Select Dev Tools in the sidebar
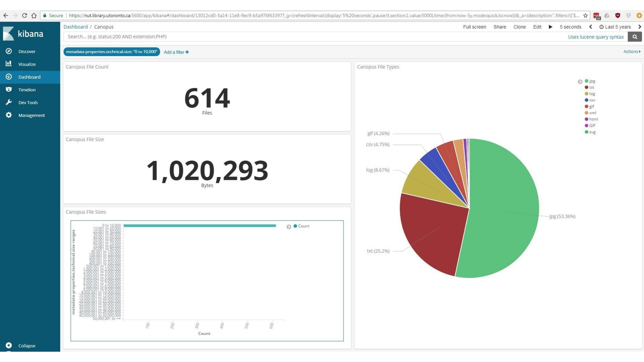Screen dimensions: 644x362 (28, 103)
